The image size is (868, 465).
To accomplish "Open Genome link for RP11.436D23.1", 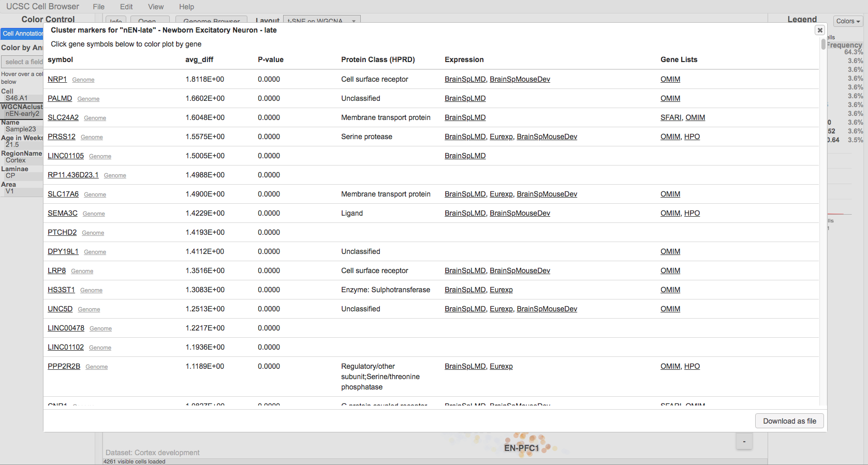I will 115,175.
